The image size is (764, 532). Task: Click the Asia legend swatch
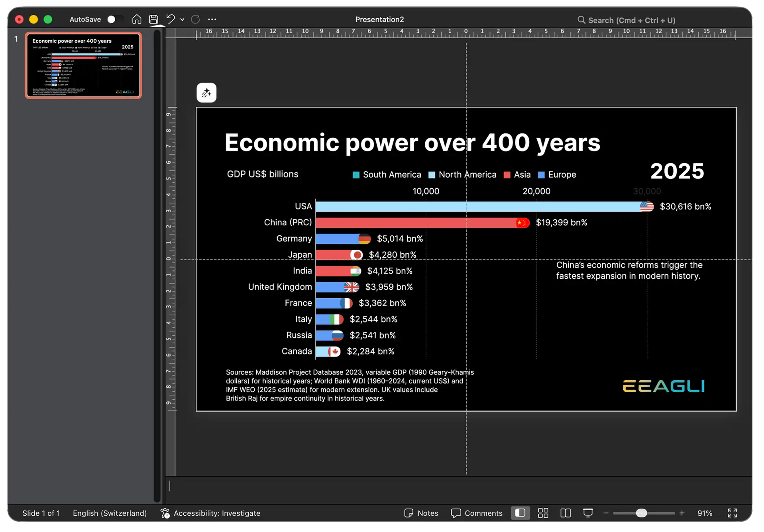coord(507,175)
